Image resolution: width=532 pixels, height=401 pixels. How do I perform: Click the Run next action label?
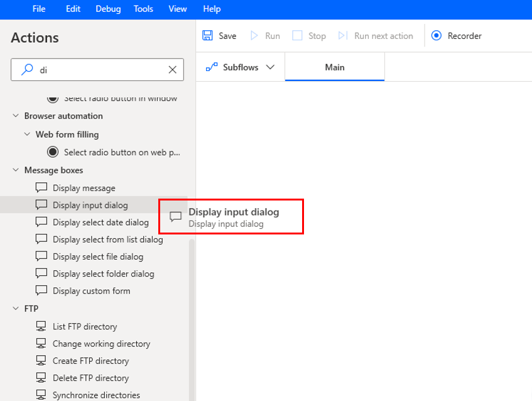click(383, 36)
